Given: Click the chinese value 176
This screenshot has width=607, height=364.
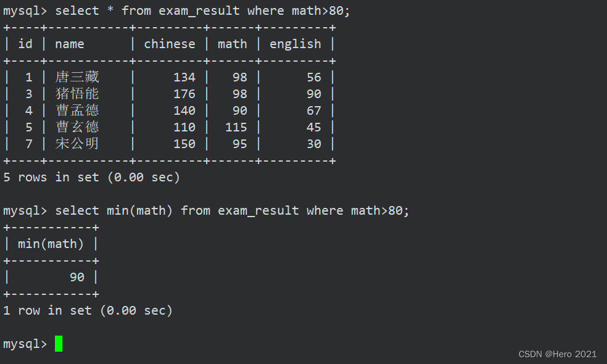Looking at the screenshot, I should pyautogui.click(x=184, y=94).
